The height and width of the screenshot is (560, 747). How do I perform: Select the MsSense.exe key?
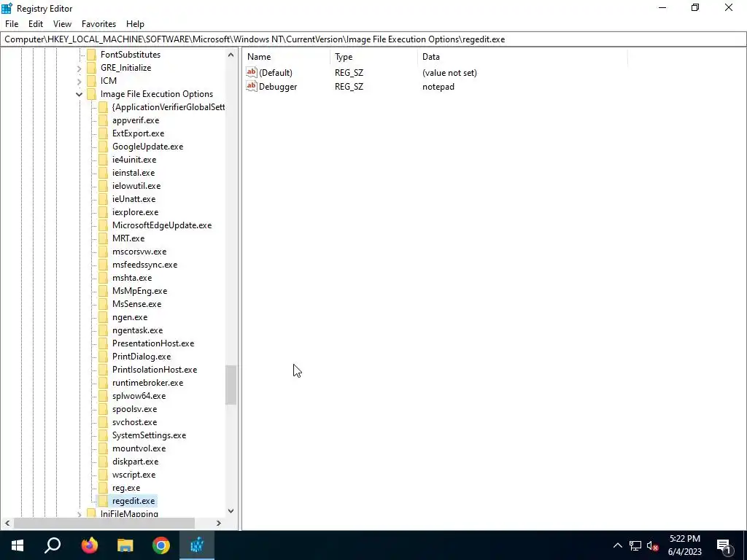click(136, 304)
